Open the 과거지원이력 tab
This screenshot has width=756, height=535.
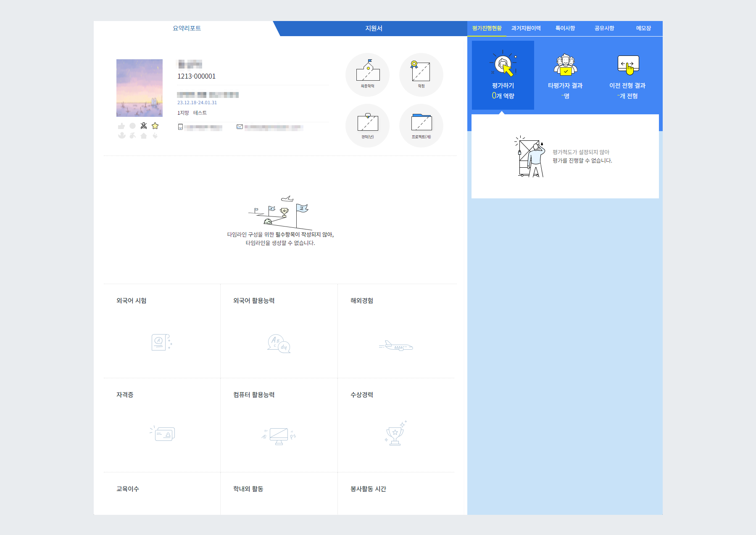point(526,28)
